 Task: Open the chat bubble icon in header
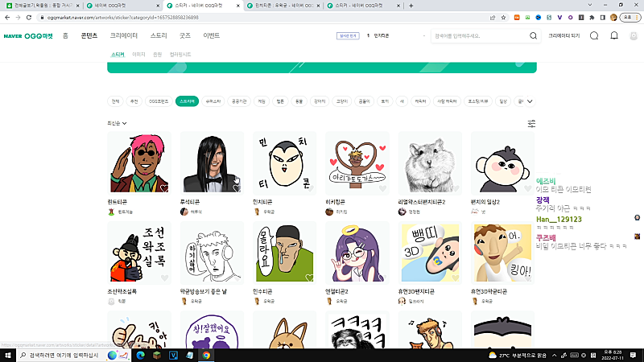click(x=594, y=36)
